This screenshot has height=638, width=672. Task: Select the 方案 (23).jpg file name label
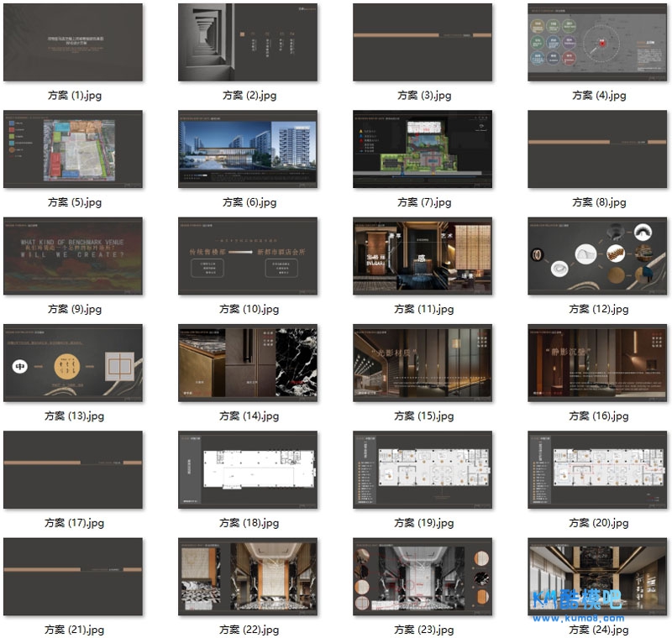coord(424,630)
